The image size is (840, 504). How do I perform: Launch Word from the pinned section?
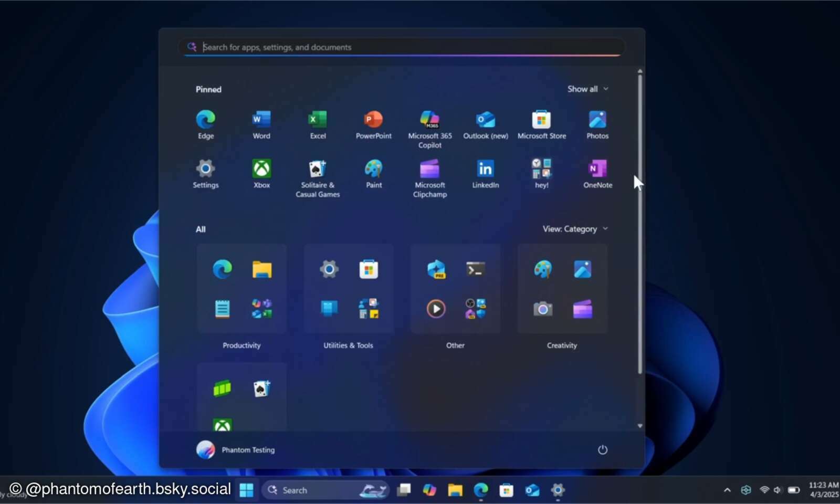click(x=261, y=120)
